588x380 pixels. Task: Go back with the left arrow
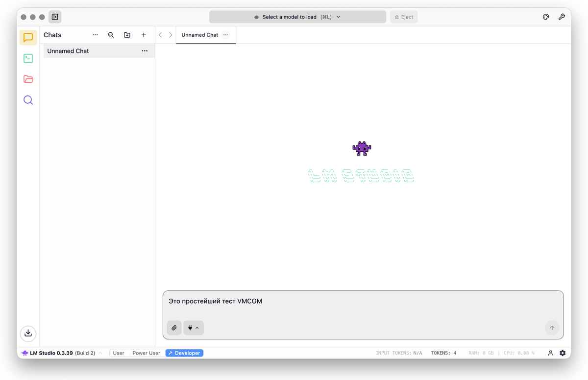160,35
